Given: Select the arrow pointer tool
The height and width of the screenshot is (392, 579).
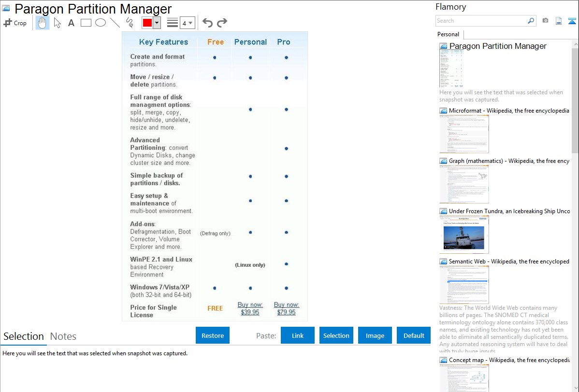Looking at the screenshot, I should click(x=57, y=23).
